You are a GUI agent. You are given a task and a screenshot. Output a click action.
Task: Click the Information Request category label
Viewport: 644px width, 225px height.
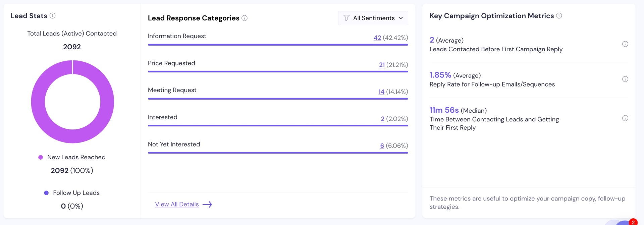pyautogui.click(x=177, y=36)
